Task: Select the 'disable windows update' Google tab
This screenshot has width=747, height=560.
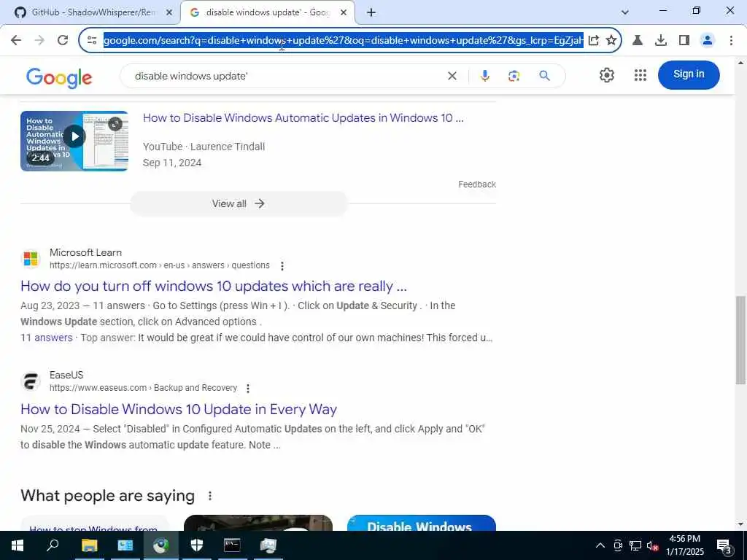Action: pyautogui.click(x=267, y=12)
